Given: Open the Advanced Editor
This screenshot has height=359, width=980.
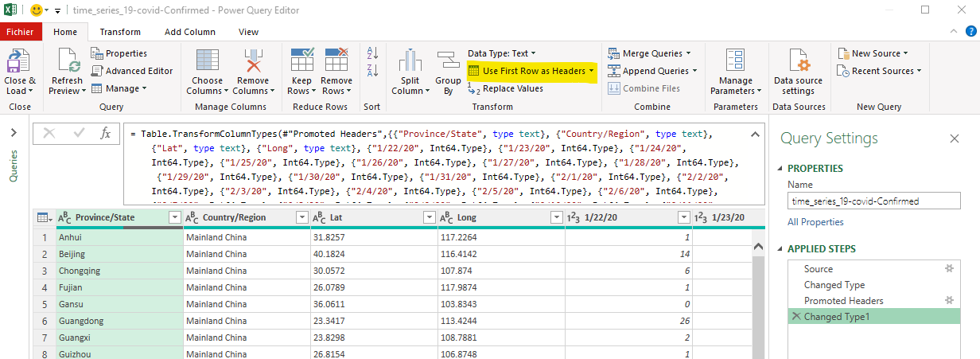Looking at the screenshot, I should click(x=131, y=71).
